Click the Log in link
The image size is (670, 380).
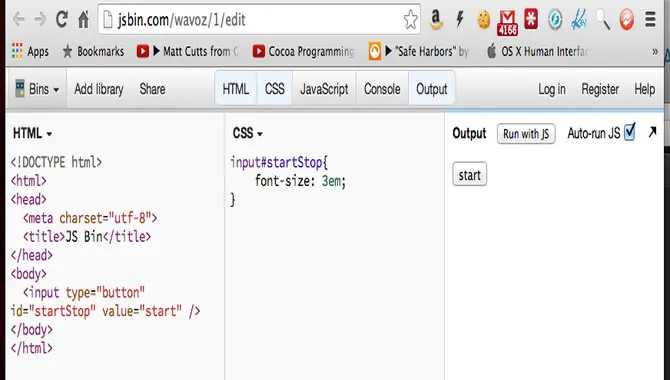point(552,89)
